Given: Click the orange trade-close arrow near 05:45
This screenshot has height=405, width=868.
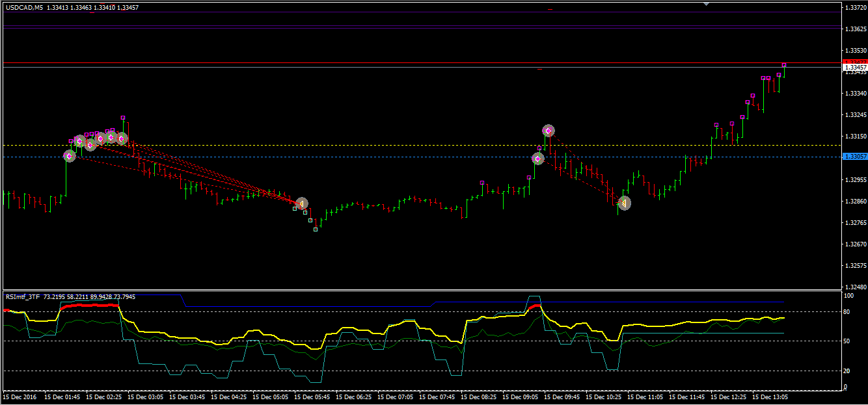Looking at the screenshot, I should (301, 203).
